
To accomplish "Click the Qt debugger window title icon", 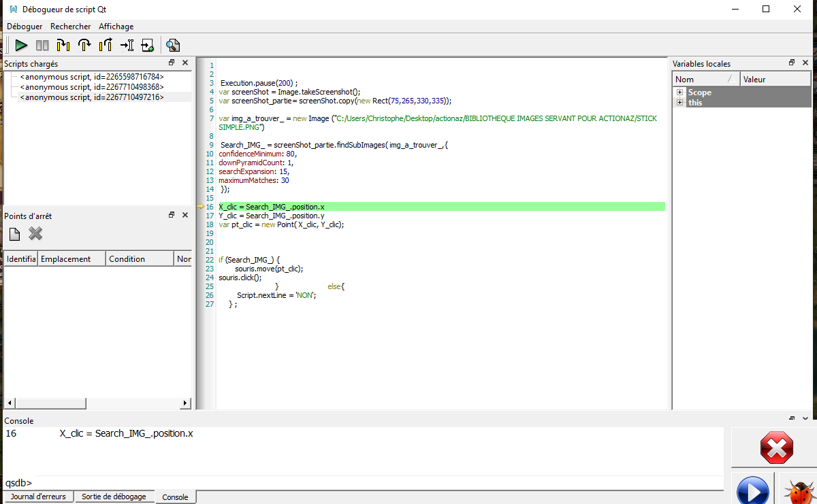I will pos(12,10).
